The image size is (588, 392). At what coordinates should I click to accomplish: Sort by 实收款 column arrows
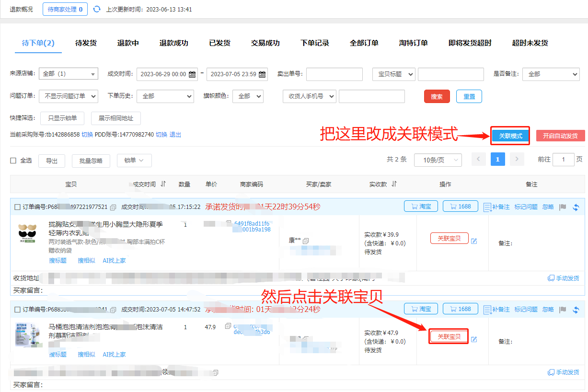click(394, 184)
